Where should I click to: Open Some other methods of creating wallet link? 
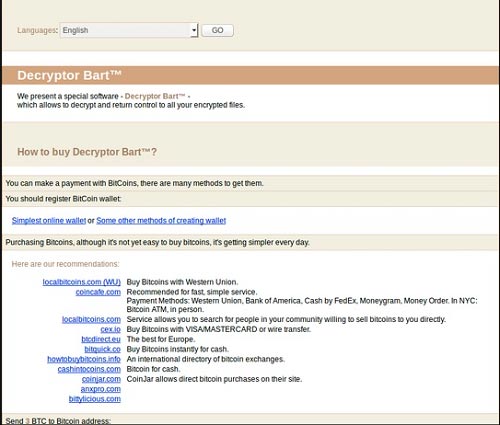[x=161, y=221]
